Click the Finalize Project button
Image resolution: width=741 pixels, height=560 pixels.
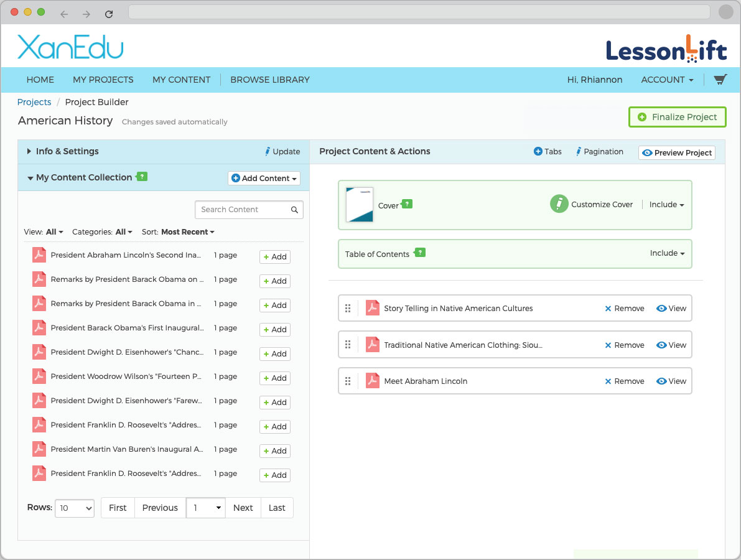click(x=677, y=117)
